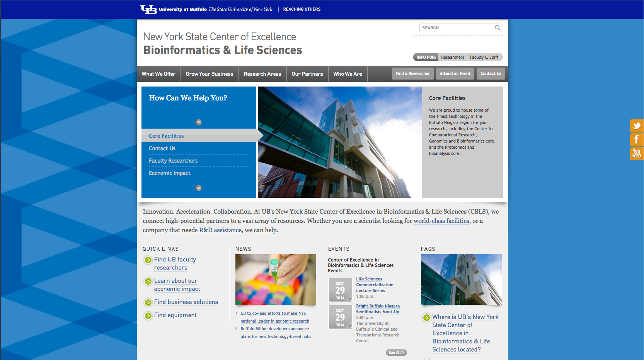Click the 'How Can We Help You?' heading
This screenshot has height=360, width=644.
tap(188, 98)
